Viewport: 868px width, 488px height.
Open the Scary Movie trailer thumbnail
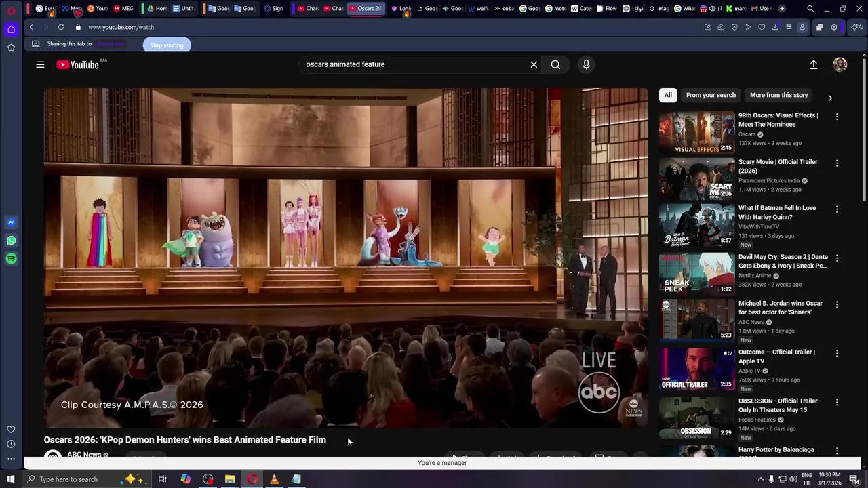pyautogui.click(x=696, y=178)
